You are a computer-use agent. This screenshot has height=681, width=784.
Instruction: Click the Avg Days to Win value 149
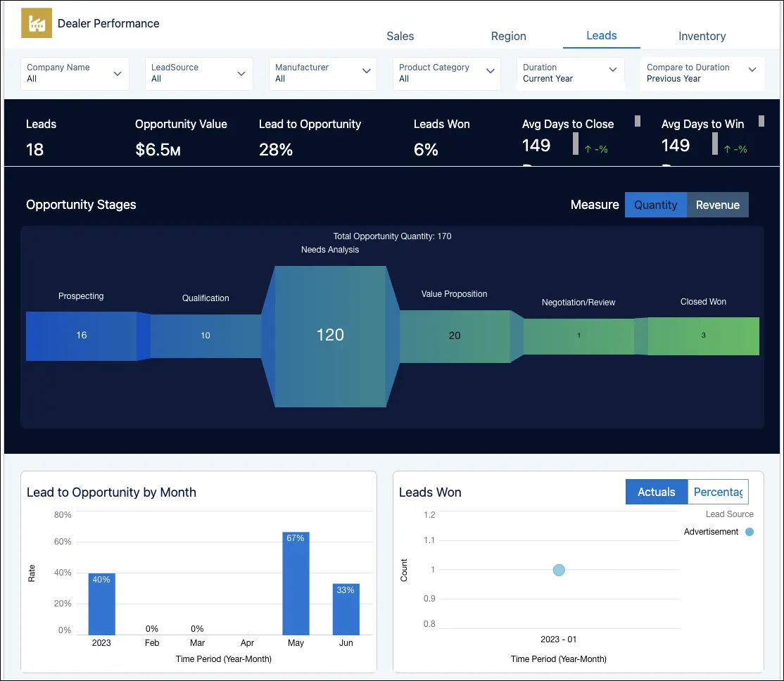[675, 146]
